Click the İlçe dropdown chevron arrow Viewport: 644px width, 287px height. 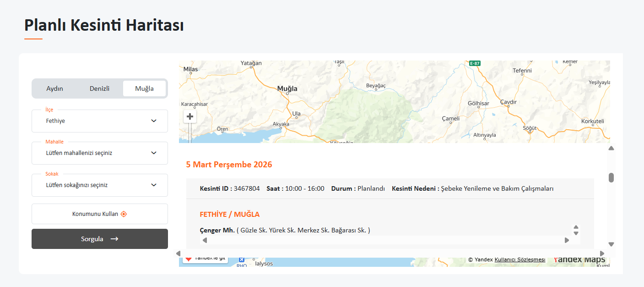[154, 121]
